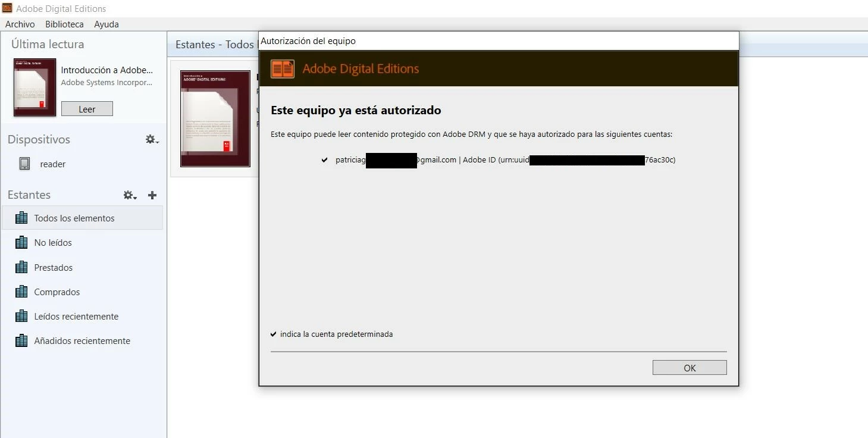Click the OK button in authorization dialog
868x438 pixels.
click(690, 368)
